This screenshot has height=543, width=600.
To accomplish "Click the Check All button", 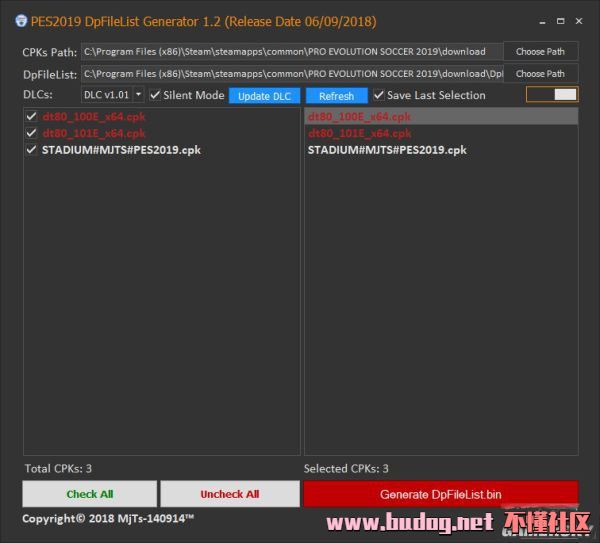I will pyautogui.click(x=89, y=494).
